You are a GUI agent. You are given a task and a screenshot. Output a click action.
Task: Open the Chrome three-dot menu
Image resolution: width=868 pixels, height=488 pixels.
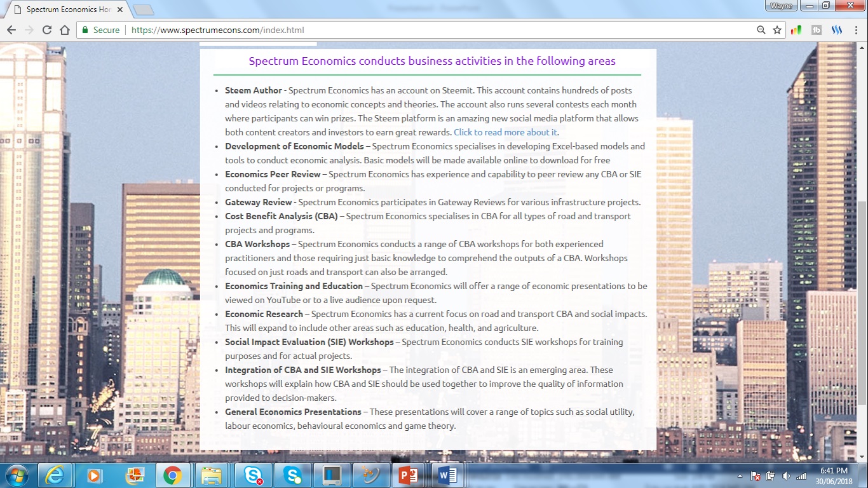point(856,30)
